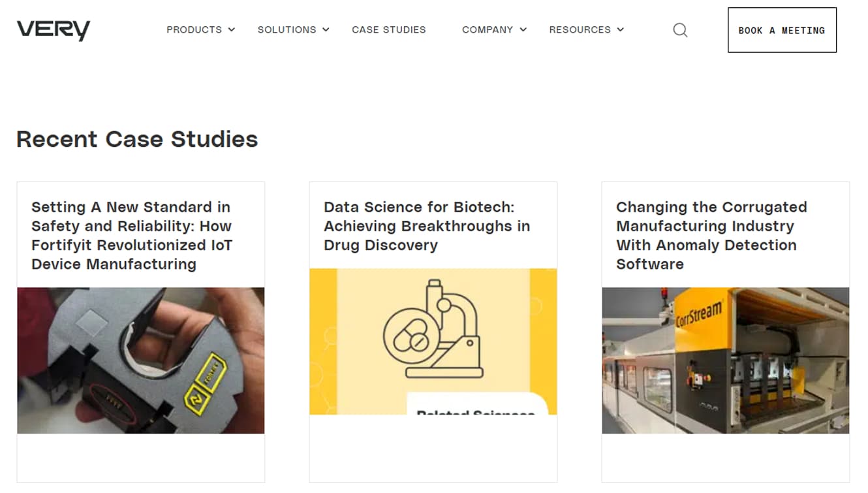
Task: Open the Fortifyit IoT case study title
Action: [132, 236]
